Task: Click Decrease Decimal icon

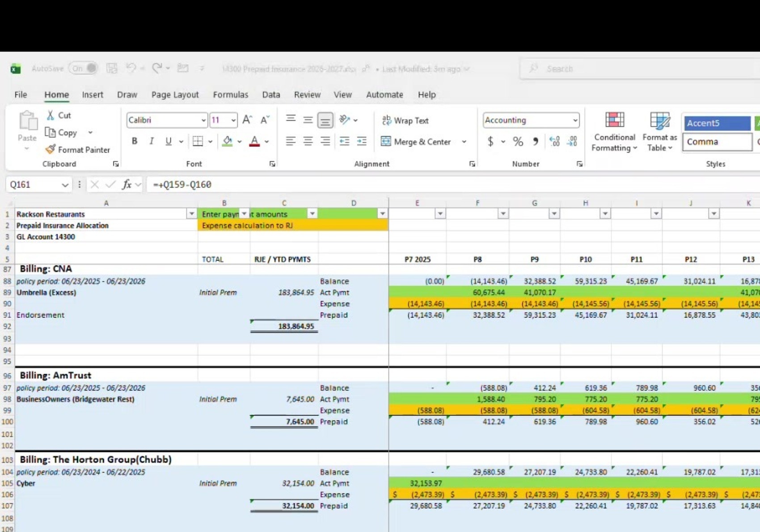Action: (572, 142)
